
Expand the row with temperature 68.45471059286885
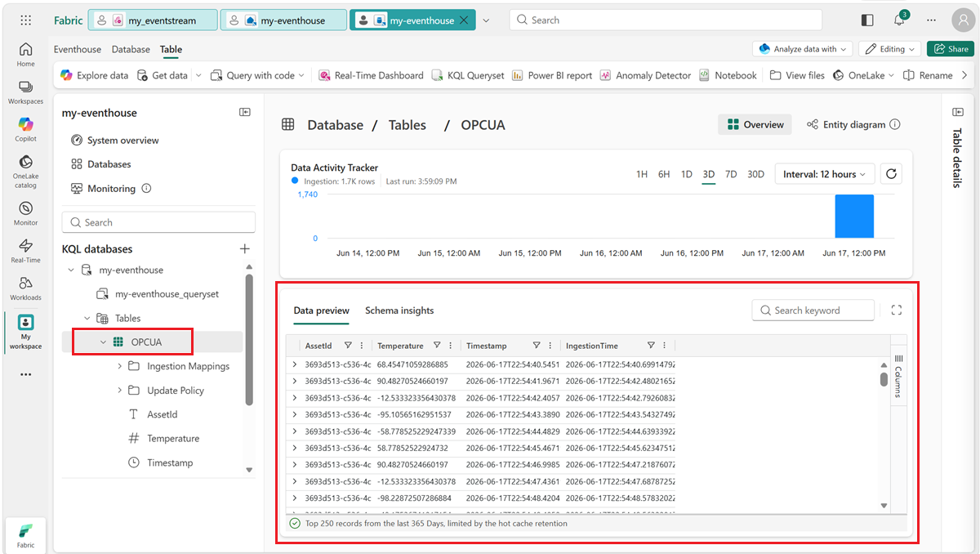(x=295, y=364)
